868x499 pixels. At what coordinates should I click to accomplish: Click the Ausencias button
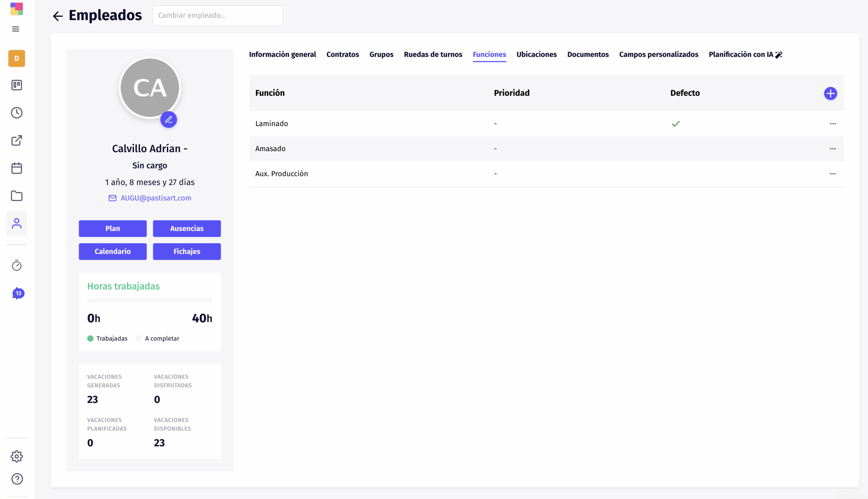pos(186,228)
